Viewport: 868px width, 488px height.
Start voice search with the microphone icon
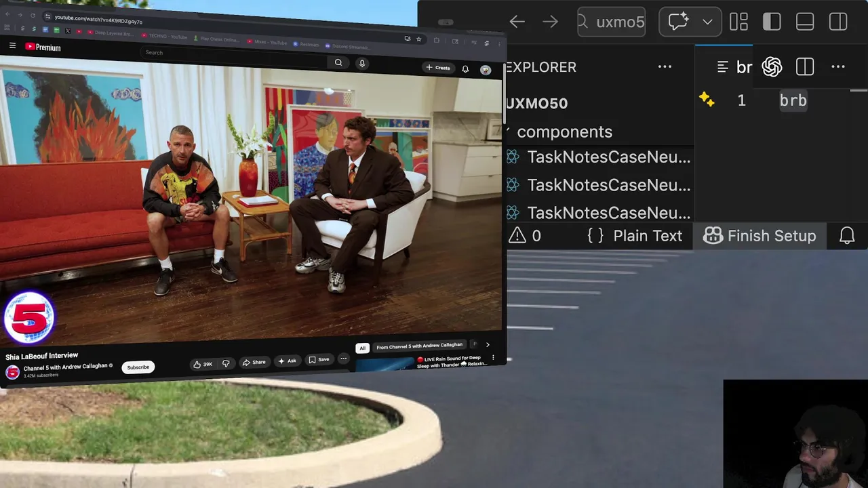pyautogui.click(x=362, y=63)
